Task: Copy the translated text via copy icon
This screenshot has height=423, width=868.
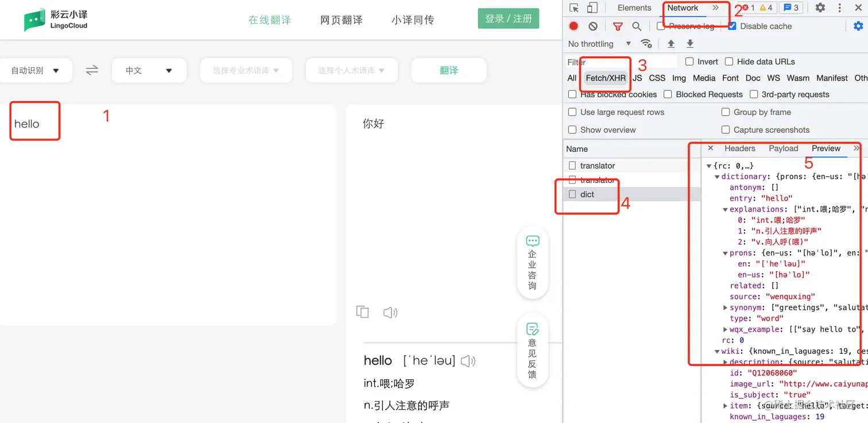Action: click(362, 312)
